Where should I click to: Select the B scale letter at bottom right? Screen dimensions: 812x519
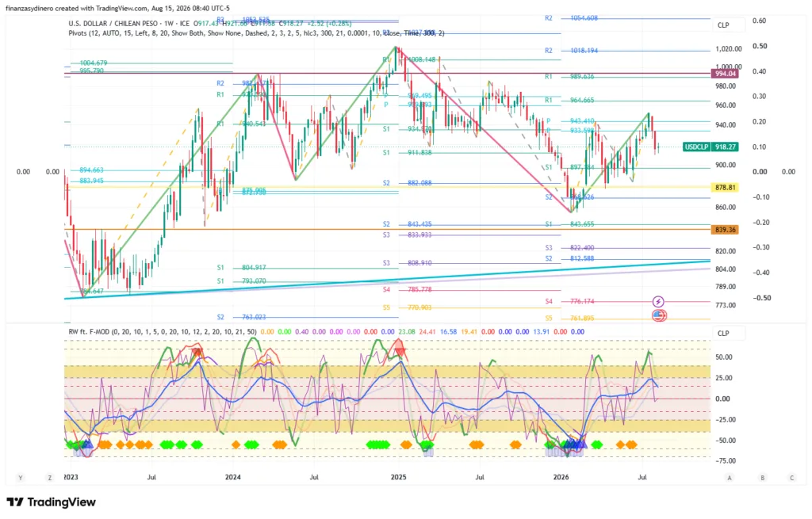coord(762,478)
